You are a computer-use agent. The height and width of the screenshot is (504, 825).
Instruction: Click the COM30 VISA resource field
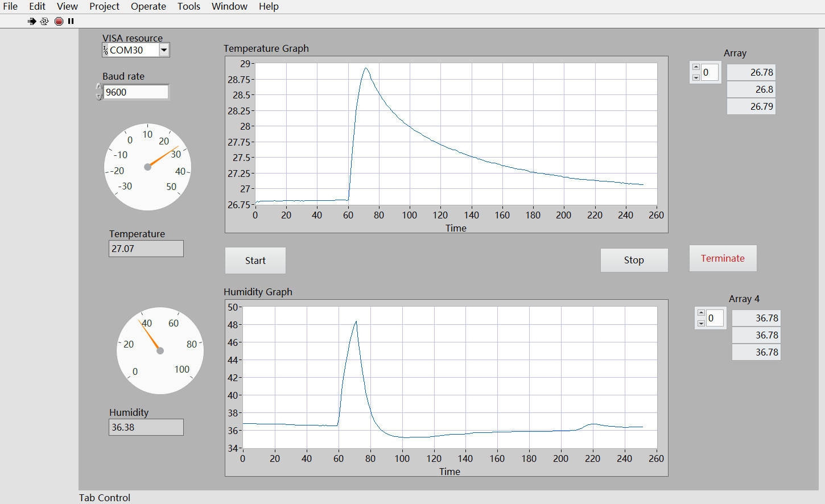point(133,50)
